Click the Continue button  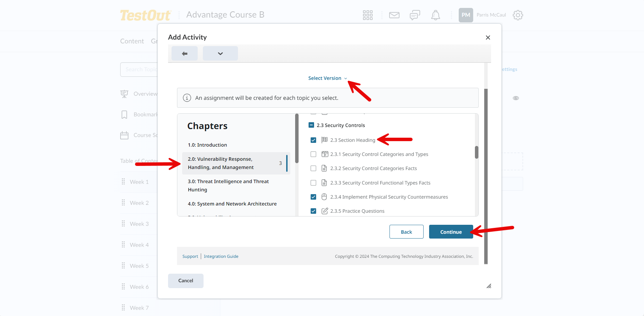pos(451,232)
